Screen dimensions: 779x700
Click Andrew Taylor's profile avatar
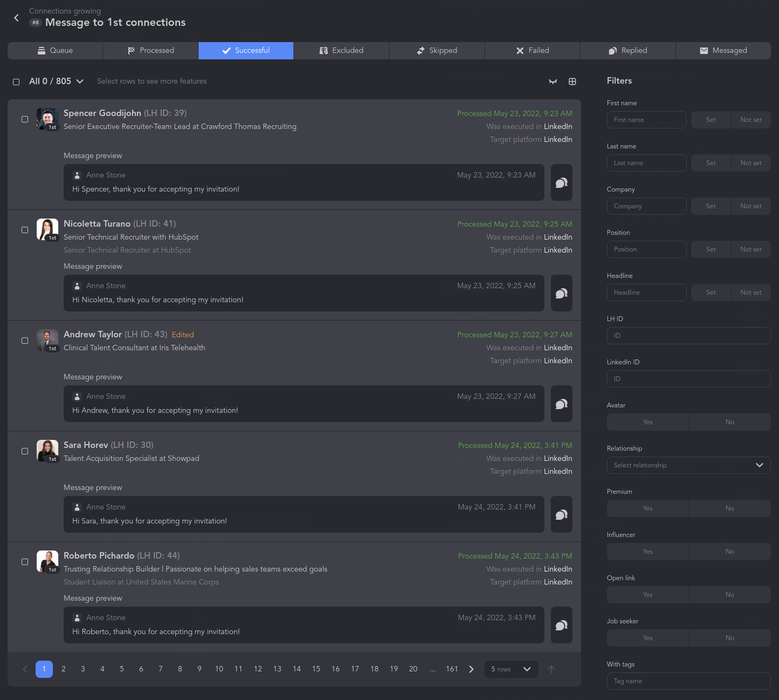tap(47, 340)
